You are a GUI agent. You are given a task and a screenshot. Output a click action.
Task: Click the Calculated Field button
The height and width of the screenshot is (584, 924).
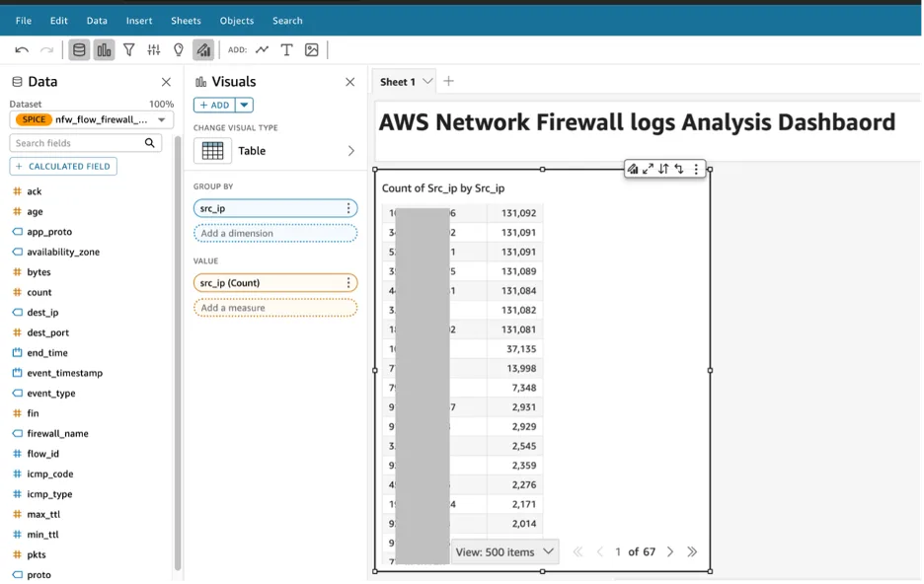click(63, 167)
